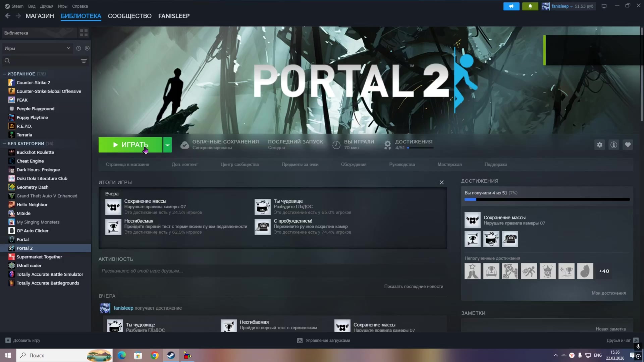644x362 pixels.
Task: Open the Справка menu
Action: tap(80, 6)
